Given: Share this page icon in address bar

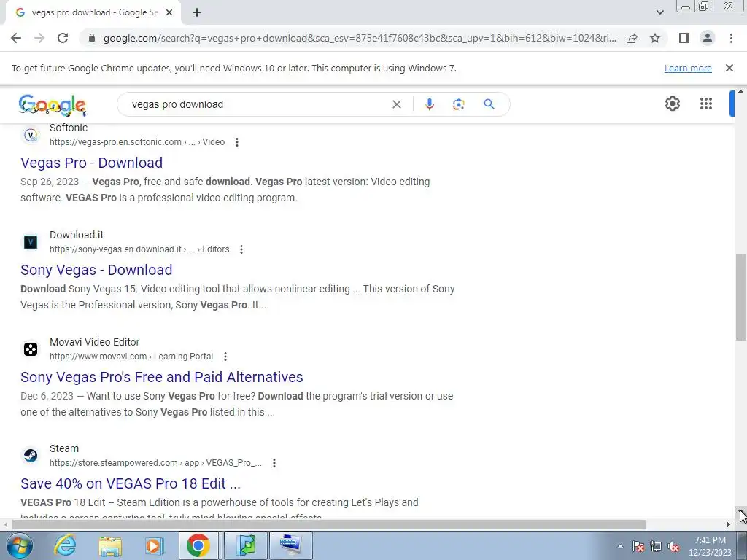Looking at the screenshot, I should pos(632,38).
